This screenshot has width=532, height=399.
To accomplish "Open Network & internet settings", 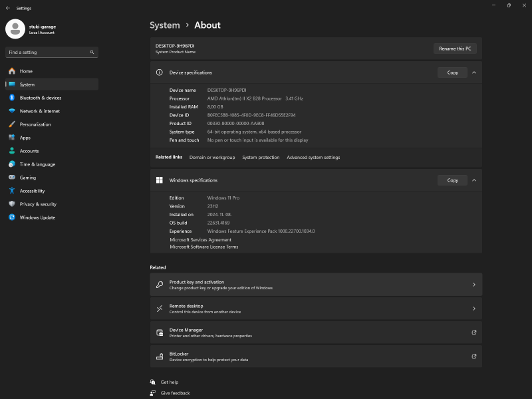I will pos(52,111).
